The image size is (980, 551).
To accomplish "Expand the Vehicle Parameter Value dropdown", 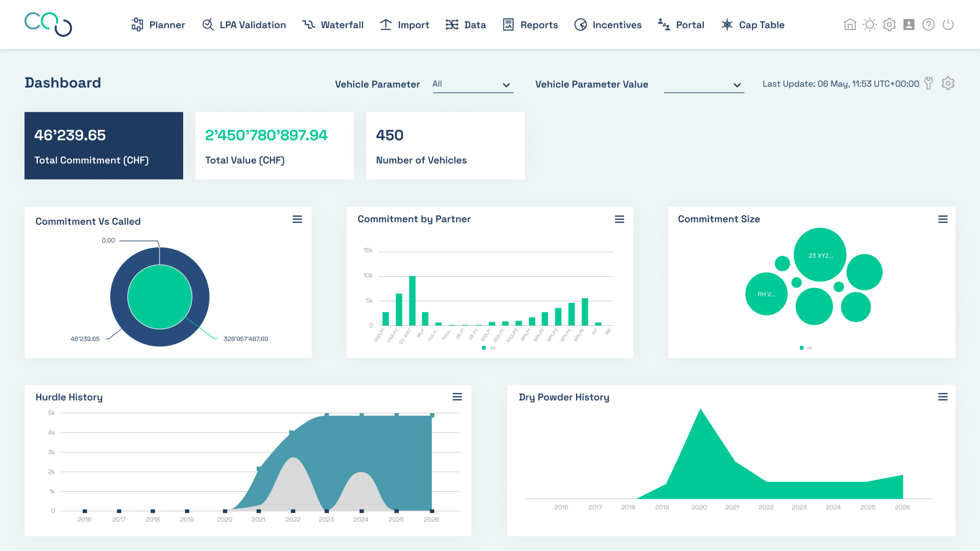I will coord(704,85).
